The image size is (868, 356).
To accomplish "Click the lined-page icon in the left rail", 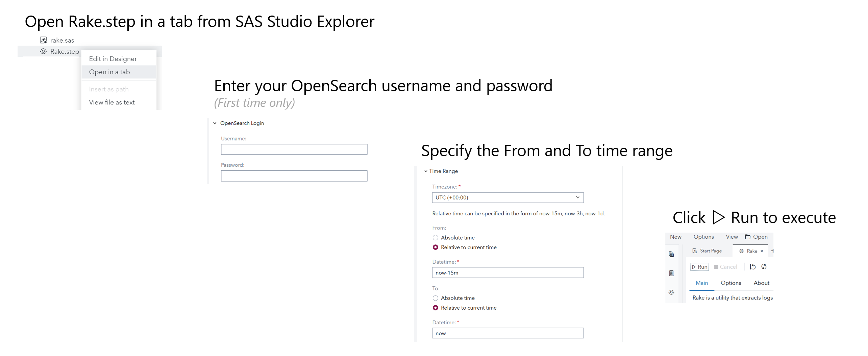I will pos(671,273).
